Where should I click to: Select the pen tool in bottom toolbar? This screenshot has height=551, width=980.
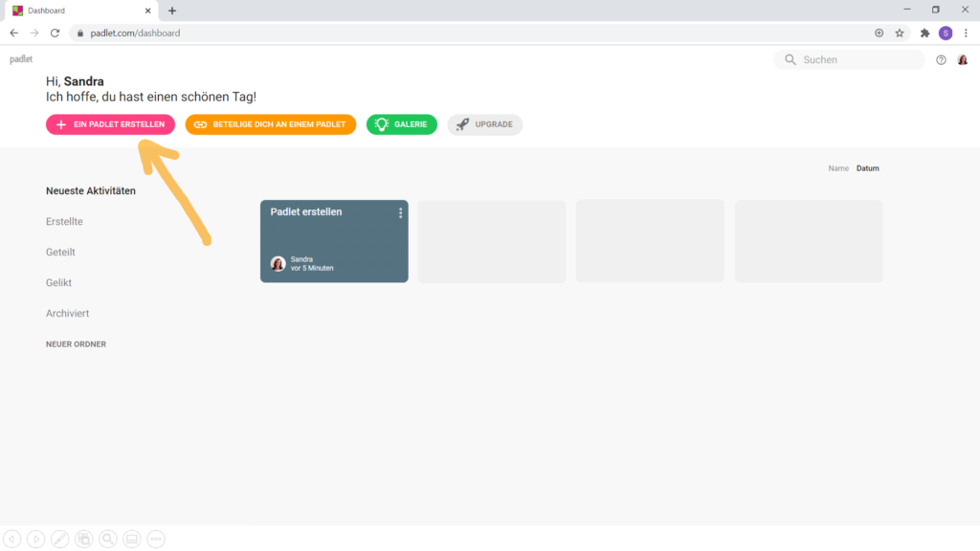[x=60, y=539]
